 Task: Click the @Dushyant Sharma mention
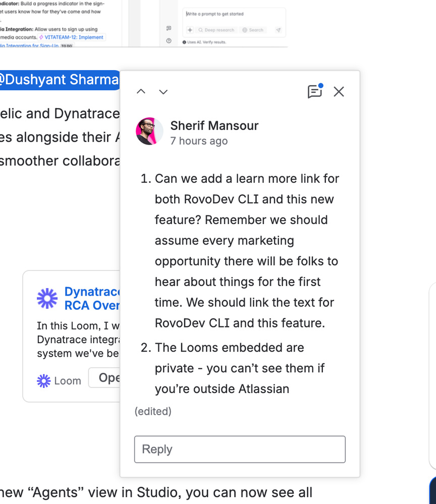pos(60,80)
